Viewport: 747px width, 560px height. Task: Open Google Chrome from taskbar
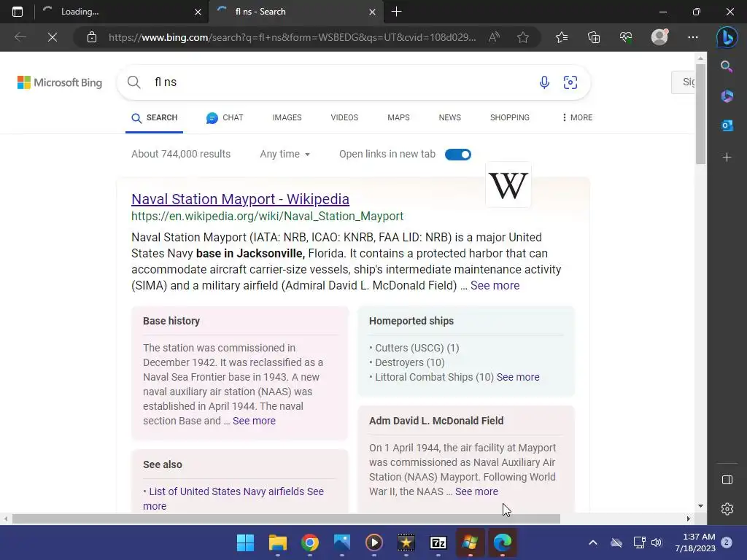[309, 542]
